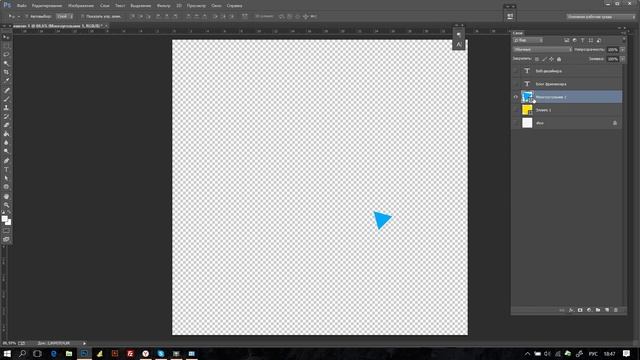This screenshot has width=640, height=360.
Task: Open the blend mode dropdown
Action: point(542,49)
